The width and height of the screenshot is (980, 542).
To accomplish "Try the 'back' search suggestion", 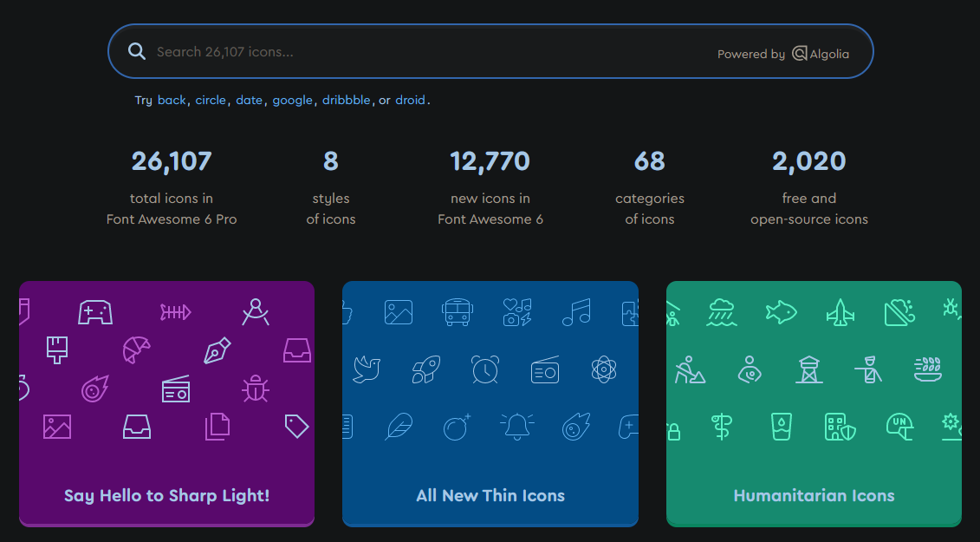I will tap(172, 100).
